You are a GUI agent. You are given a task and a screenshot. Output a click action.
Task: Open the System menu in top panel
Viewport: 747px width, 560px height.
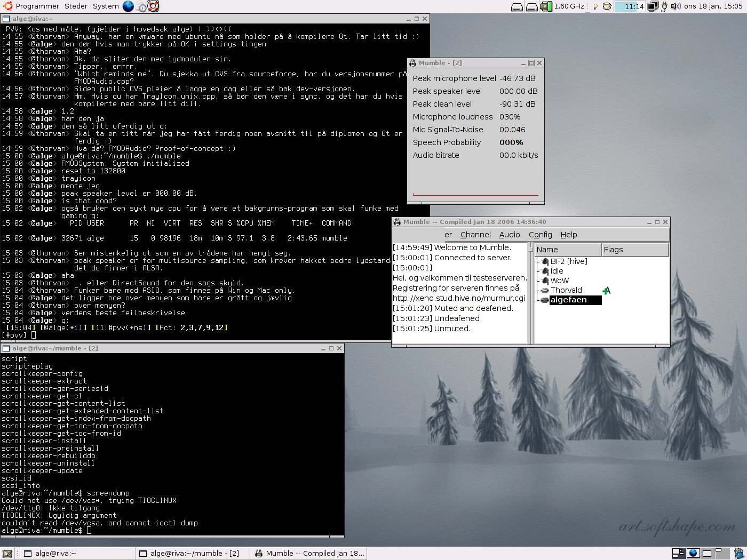(x=106, y=6)
